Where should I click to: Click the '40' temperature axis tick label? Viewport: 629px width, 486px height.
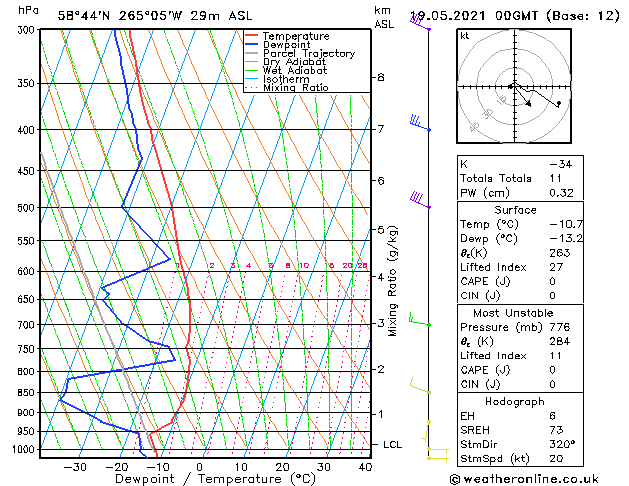[x=365, y=468]
